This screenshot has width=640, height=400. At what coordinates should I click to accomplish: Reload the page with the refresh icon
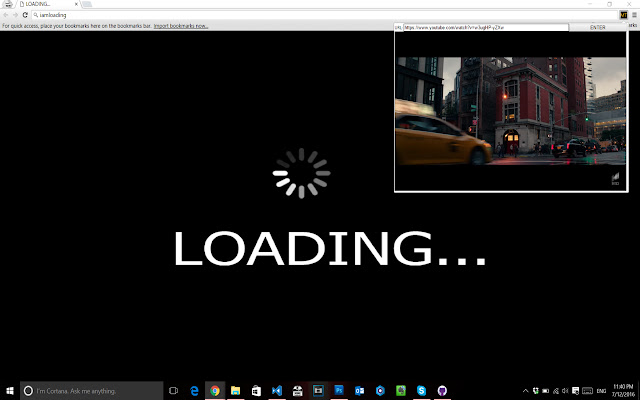point(25,15)
